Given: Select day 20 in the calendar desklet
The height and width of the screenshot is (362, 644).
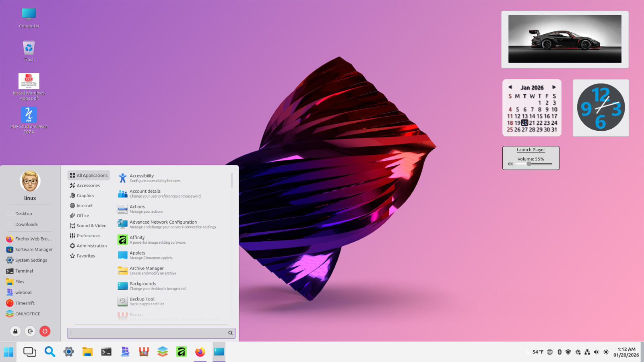Looking at the screenshot, I should pyautogui.click(x=524, y=123).
